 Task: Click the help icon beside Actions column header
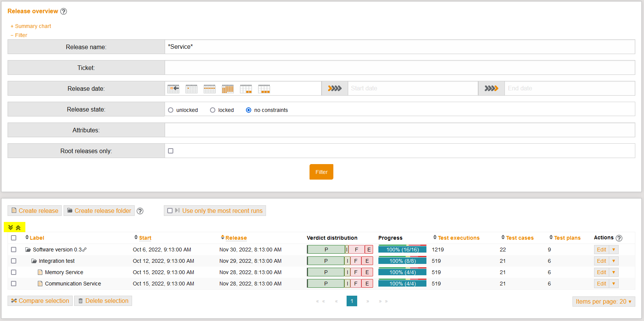tap(619, 238)
